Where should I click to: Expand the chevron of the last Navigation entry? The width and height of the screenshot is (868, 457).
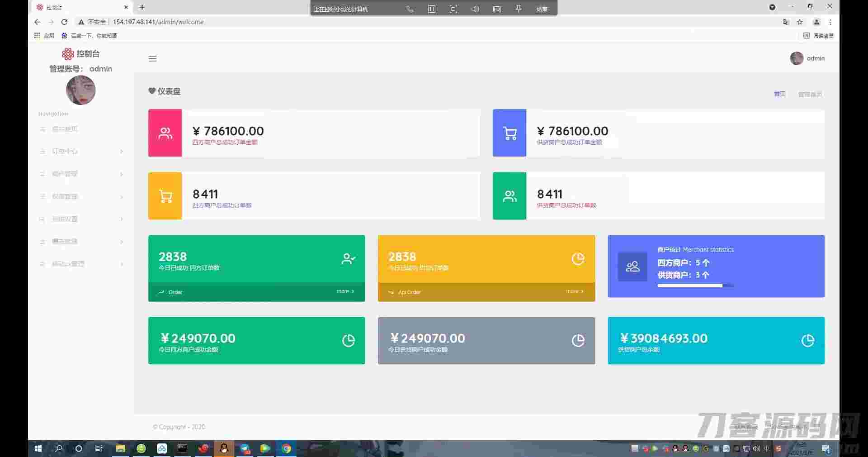(x=122, y=264)
